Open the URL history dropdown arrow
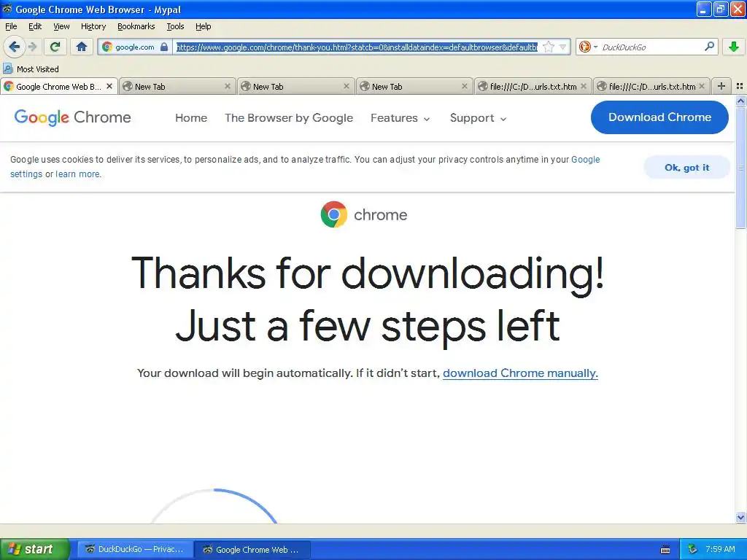This screenshot has width=747, height=560. 562,47
